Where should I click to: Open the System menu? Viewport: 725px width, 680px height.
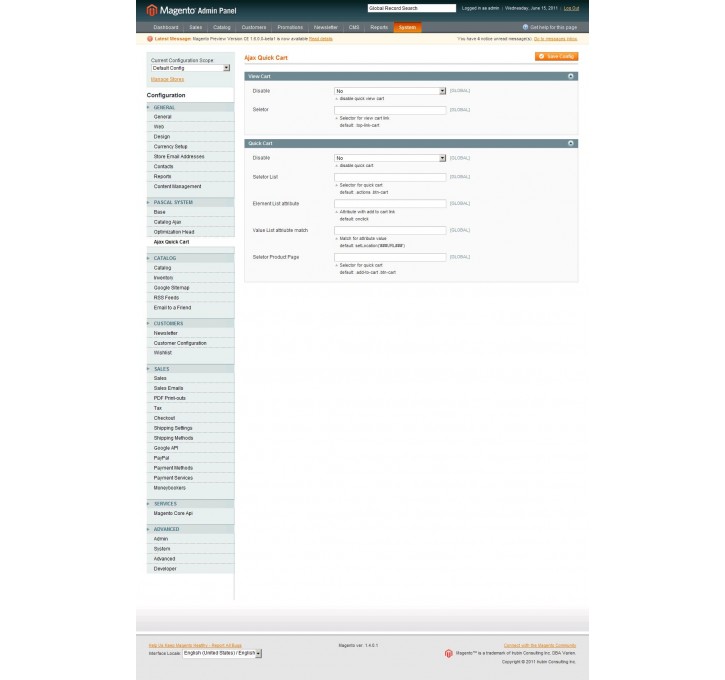click(407, 27)
